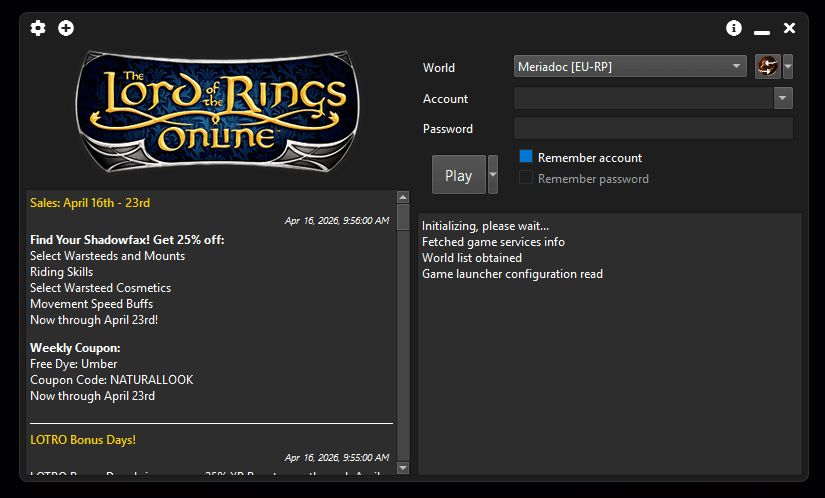Click the Game launcher configuration read line
825x498 pixels.
coord(512,274)
